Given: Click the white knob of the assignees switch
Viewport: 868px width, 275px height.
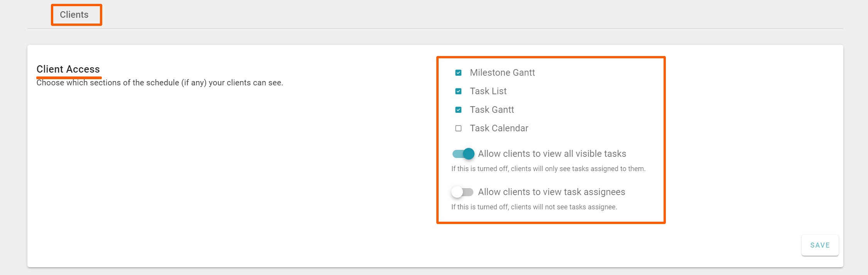Looking at the screenshot, I should tap(457, 192).
